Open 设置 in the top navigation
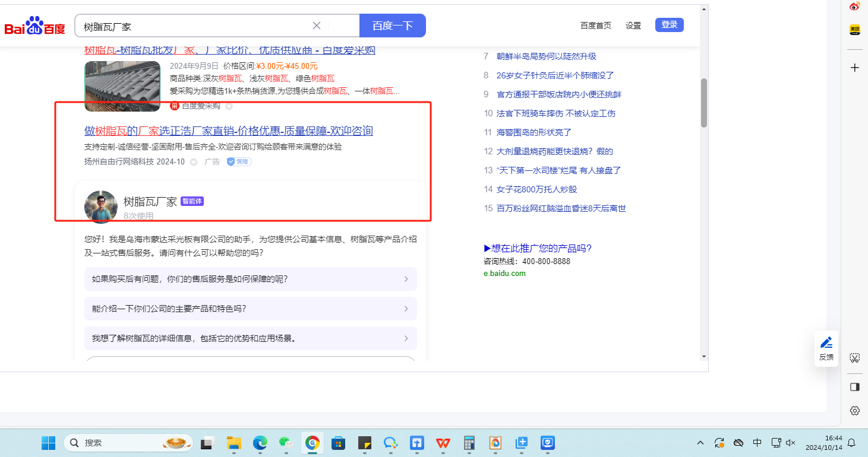The image size is (868, 457). click(633, 26)
